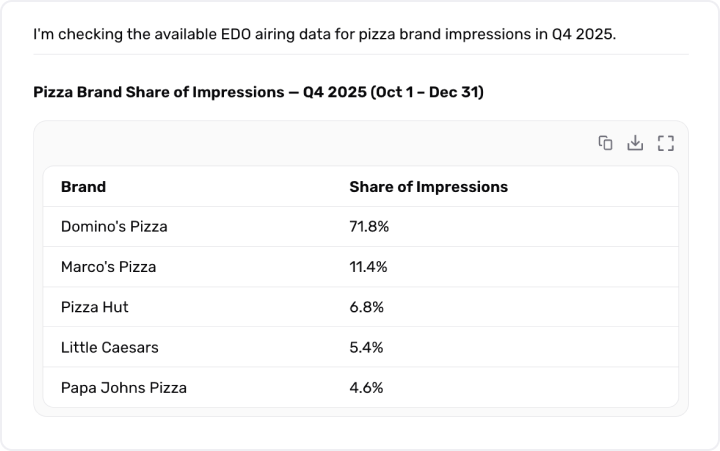Click the EDO airing data intro text
The width and height of the screenshot is (720, 451).
pos(324,35)
